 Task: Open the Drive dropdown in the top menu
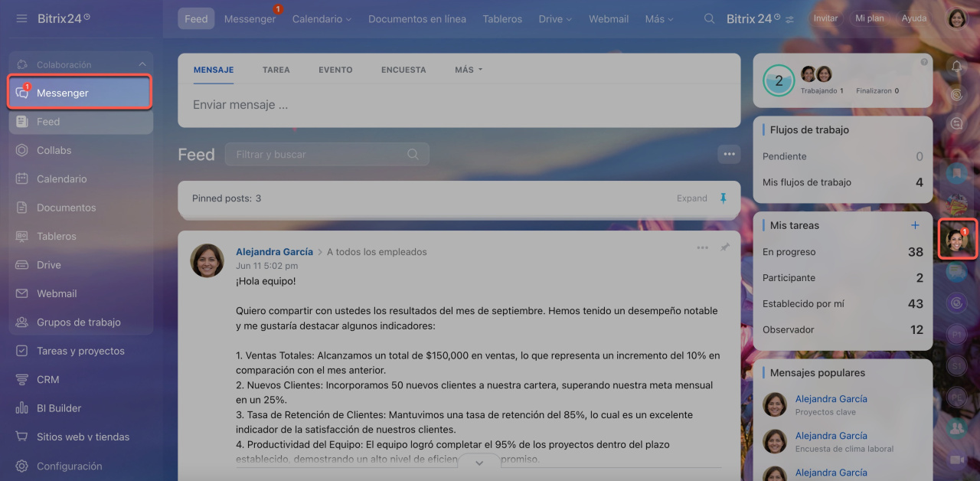555,19
